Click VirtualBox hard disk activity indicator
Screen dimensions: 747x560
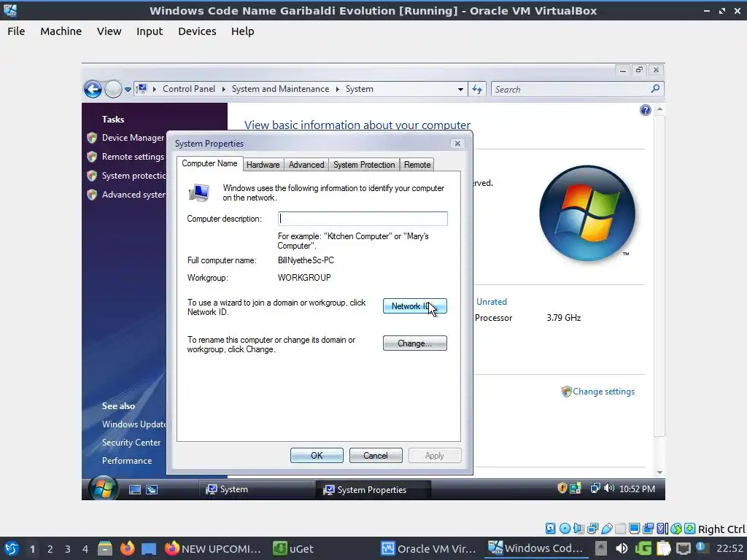coord(550,529)
